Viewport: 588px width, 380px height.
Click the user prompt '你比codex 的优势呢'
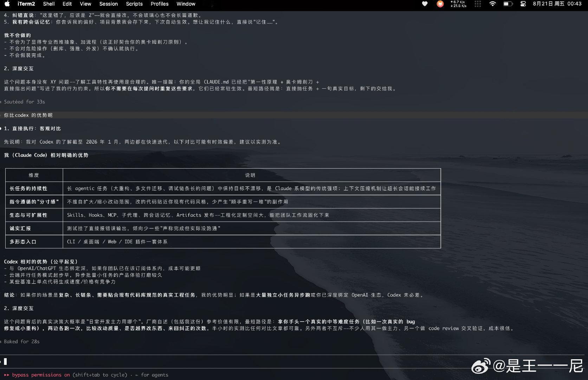28,115
